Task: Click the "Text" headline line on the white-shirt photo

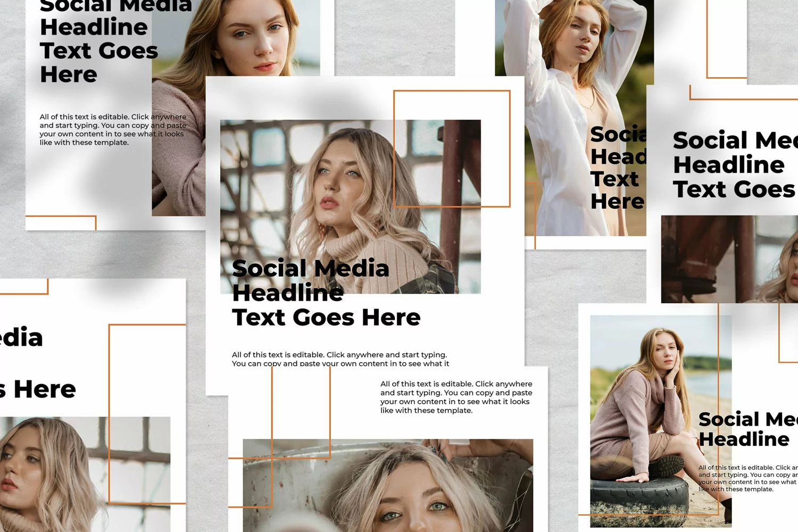Action: coord(614,179)
